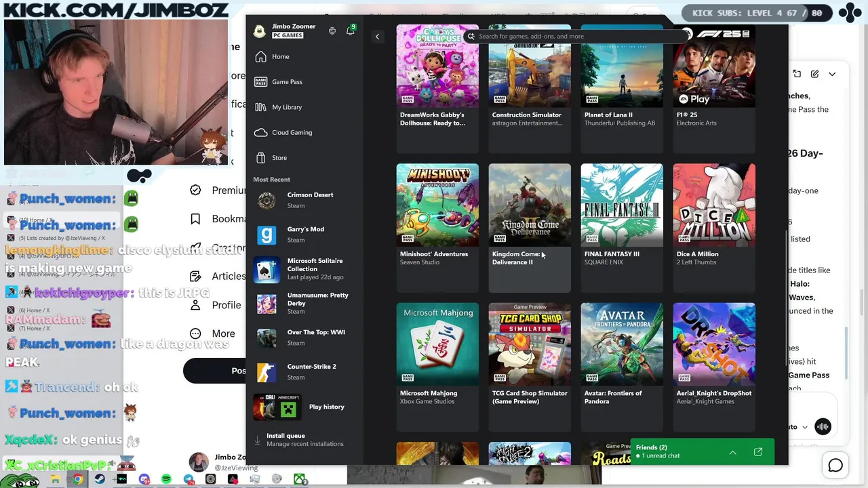The width and height of the screenshot is (868, 488).
Task: Open the Xbox app from the taskbar
Action: click(298, 479)
